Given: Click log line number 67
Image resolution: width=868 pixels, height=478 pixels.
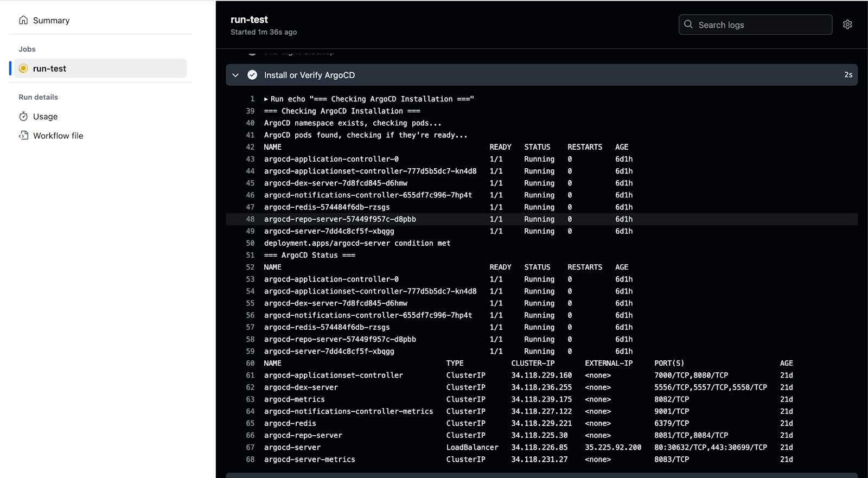Looking at the screenshot, I should click(250, 448).
